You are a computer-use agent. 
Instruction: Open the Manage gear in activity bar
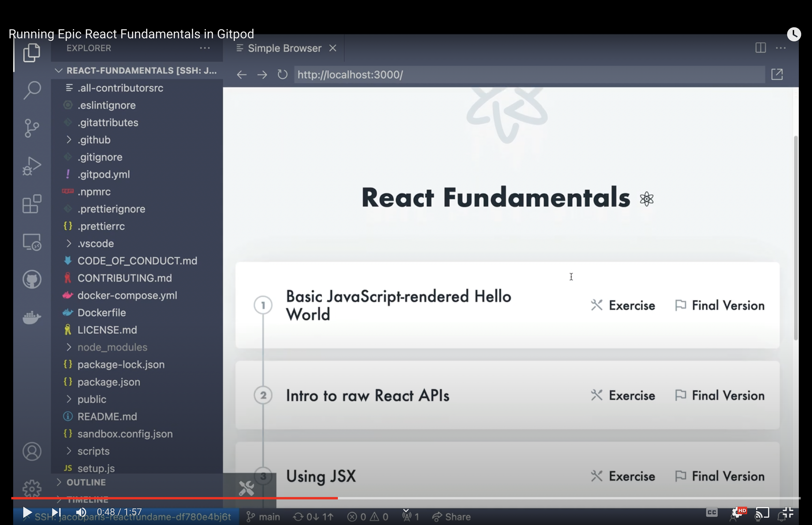pos(32,489)
